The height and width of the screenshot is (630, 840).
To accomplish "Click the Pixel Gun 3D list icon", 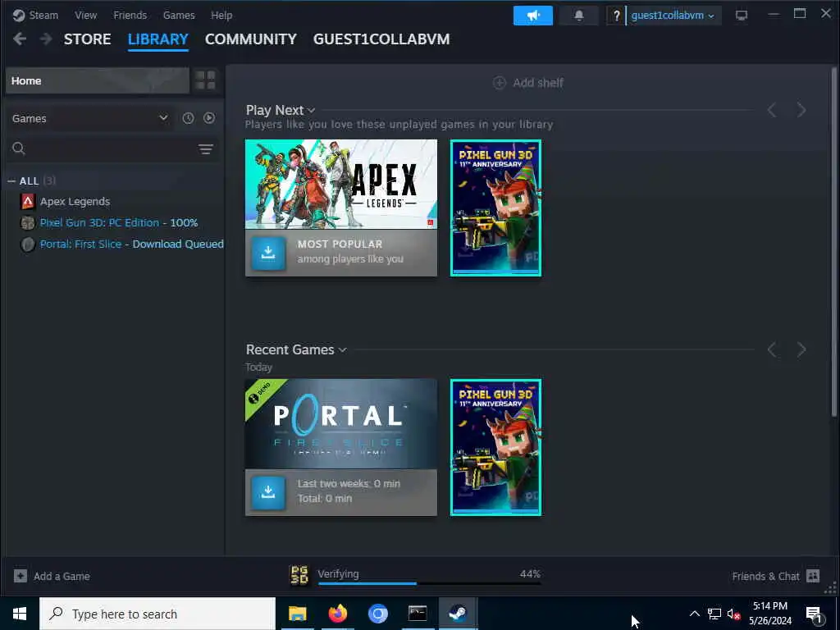I will [x=27, y=223].
